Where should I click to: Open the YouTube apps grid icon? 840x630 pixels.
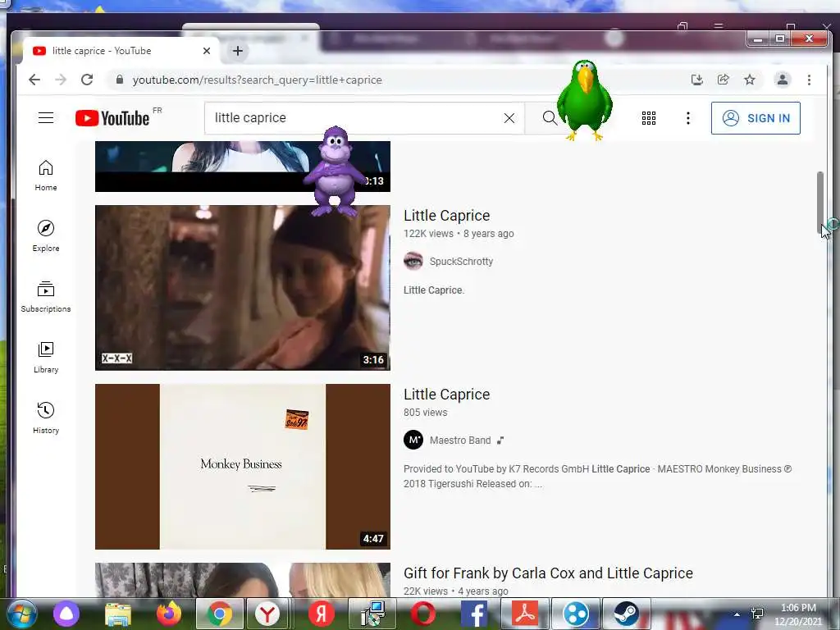(x=648, y=118)
